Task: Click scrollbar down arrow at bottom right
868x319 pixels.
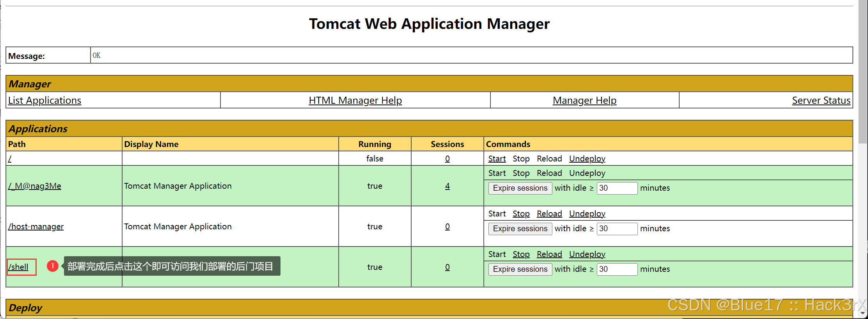Action: coord(863,314)
